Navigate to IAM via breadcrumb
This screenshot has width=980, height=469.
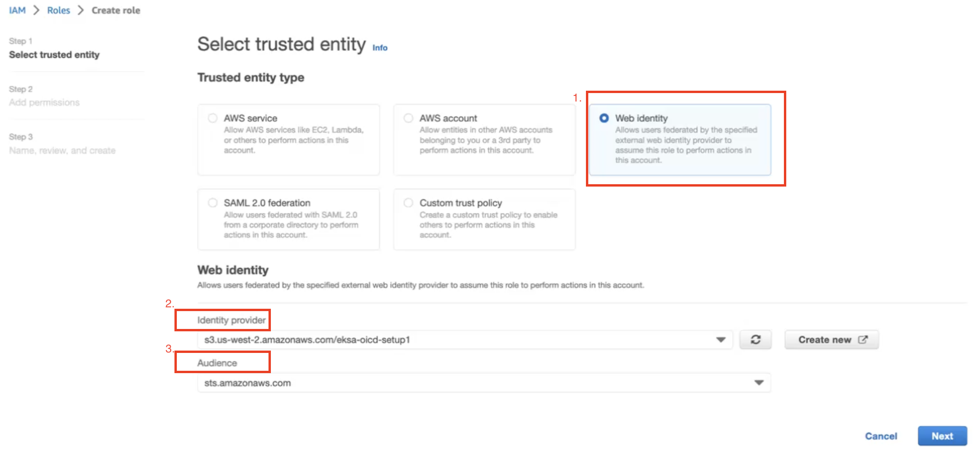[17, 10]
